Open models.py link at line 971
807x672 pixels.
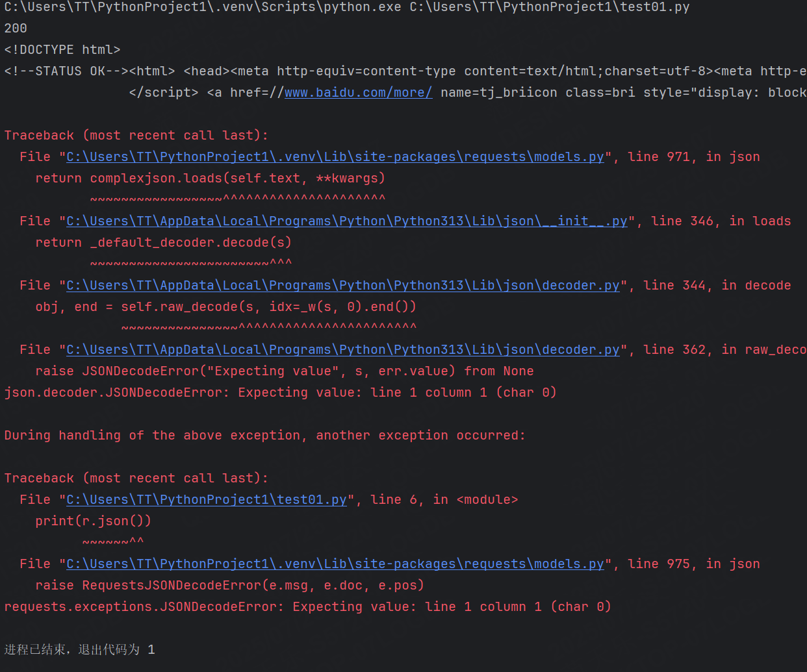[x=335, y=156]
